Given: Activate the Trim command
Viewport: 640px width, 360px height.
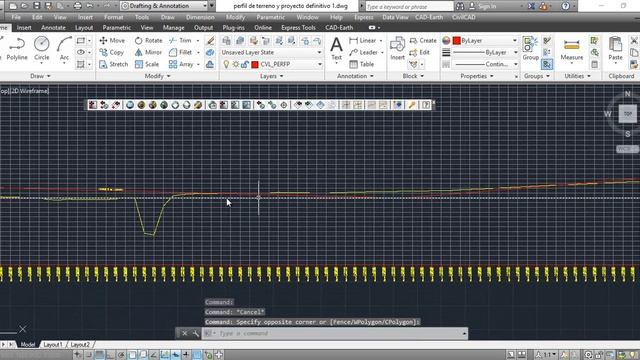Looking at the screenshot, I should (x=180, y=40).
